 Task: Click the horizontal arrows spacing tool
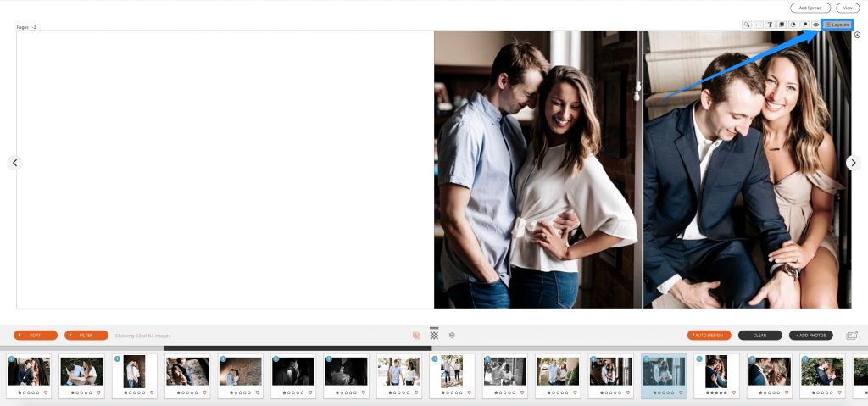click(759, 25)
